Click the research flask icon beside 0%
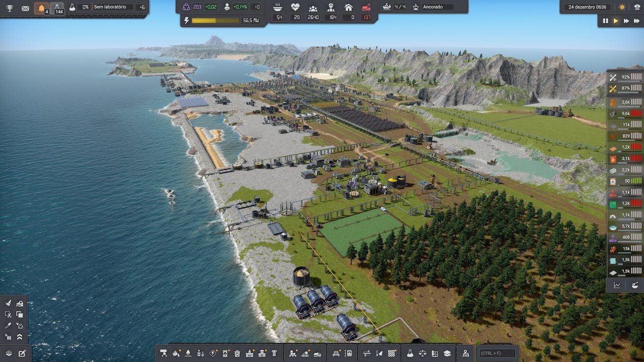 72,7
